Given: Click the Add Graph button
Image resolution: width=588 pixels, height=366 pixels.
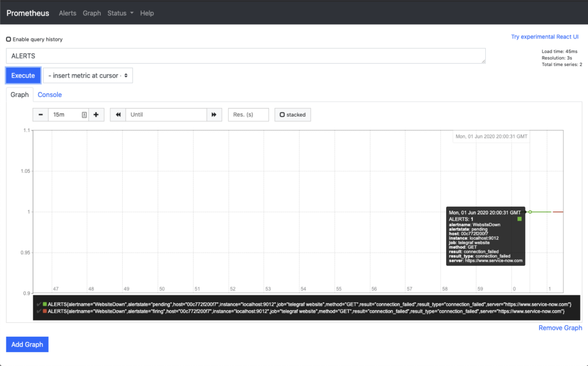Looking at the screenshot, I should [27, 344].
